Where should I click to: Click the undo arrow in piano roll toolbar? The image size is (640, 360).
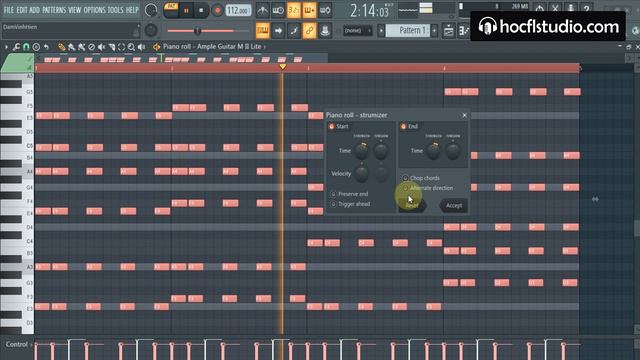pos(46,47)
